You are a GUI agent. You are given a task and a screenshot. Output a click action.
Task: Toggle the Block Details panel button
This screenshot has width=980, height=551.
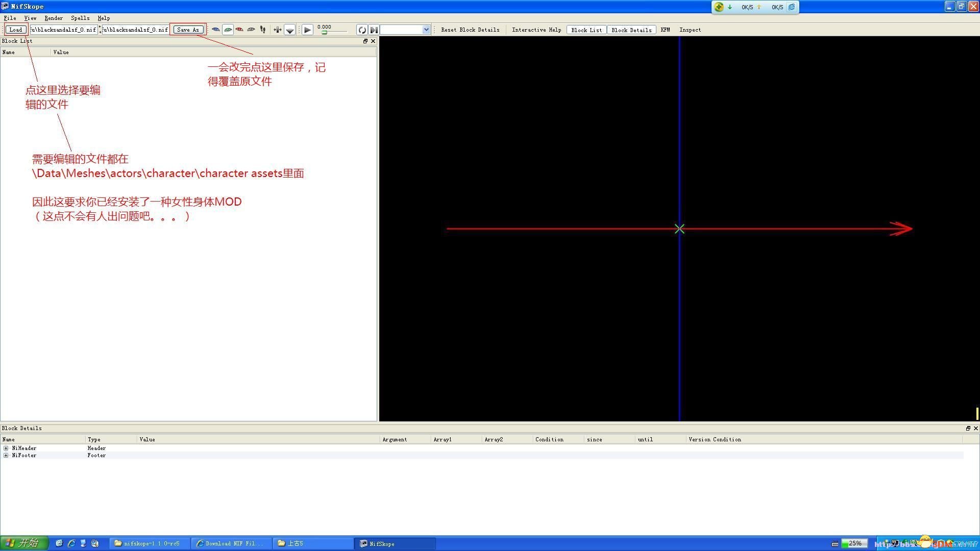631,30
